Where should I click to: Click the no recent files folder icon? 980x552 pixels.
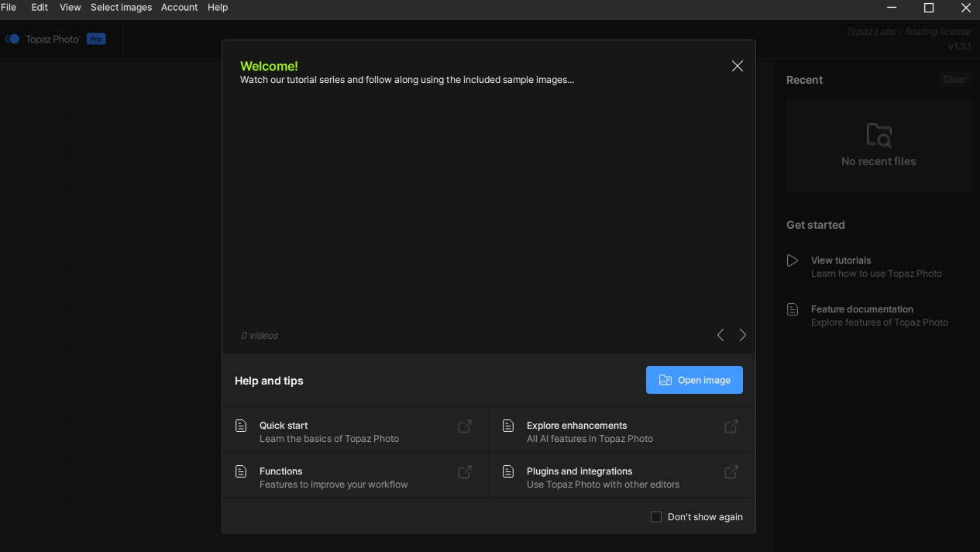(879, 136)
